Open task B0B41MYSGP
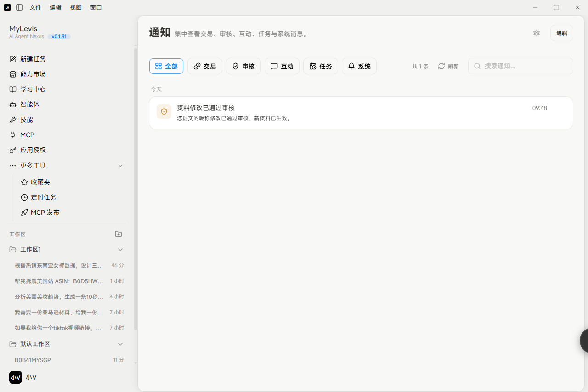The width and height of the screenshot is (588, 392). [x=69, y=360]
